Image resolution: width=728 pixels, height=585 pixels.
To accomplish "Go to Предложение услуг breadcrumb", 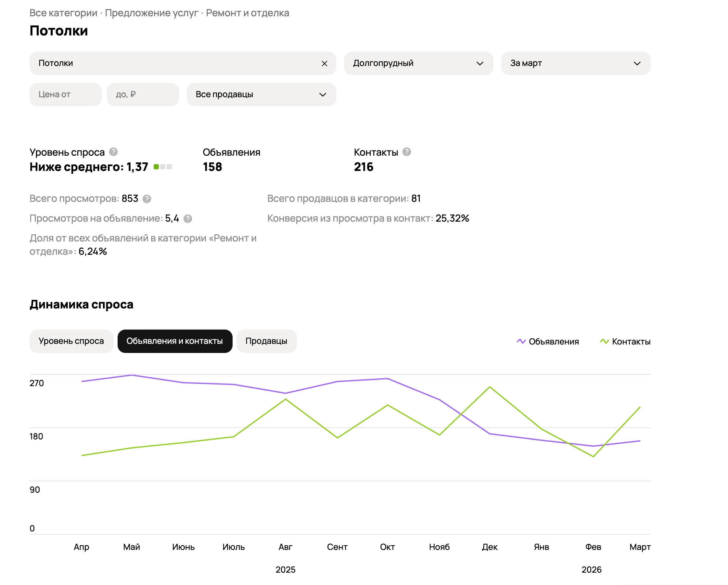I will [151, 13].
